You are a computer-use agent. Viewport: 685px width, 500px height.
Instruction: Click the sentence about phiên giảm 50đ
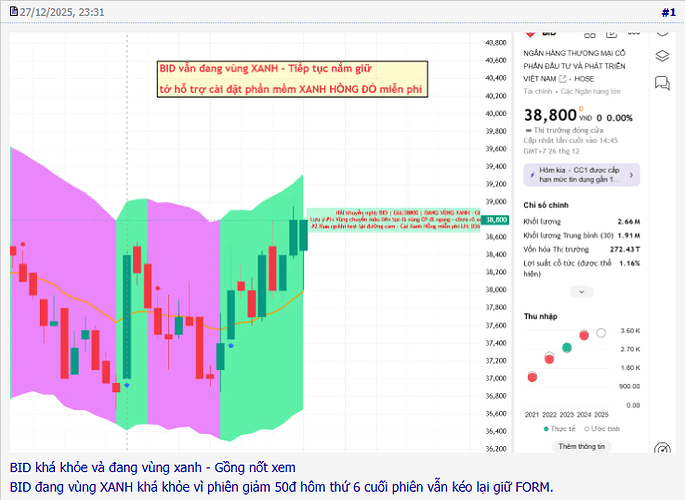281,487
